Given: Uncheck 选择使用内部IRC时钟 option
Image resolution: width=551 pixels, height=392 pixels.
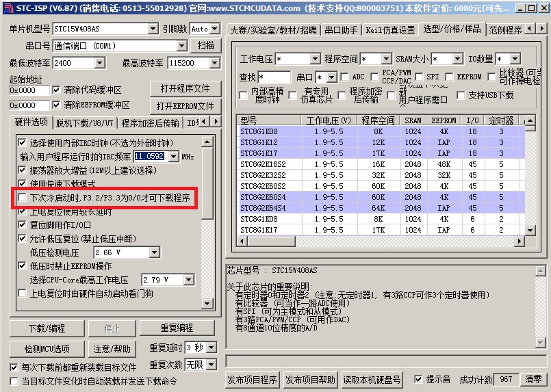Looking at the screenshot, I should pos(22,142).
